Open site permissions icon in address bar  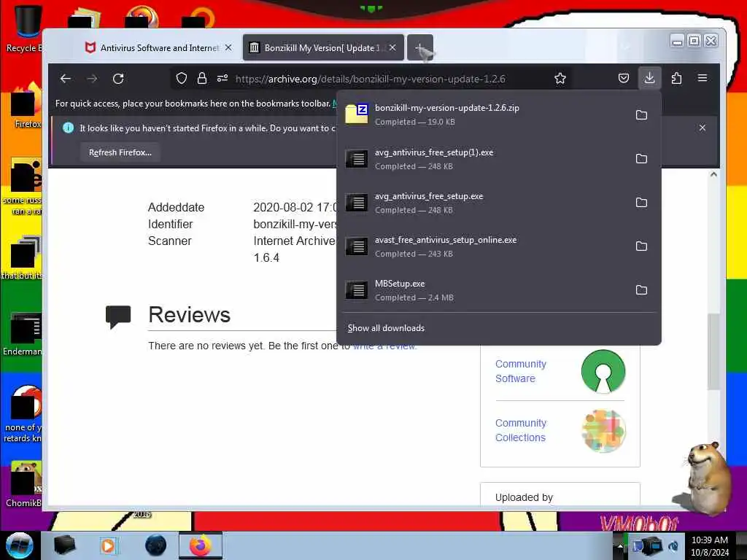click(222, 79)
